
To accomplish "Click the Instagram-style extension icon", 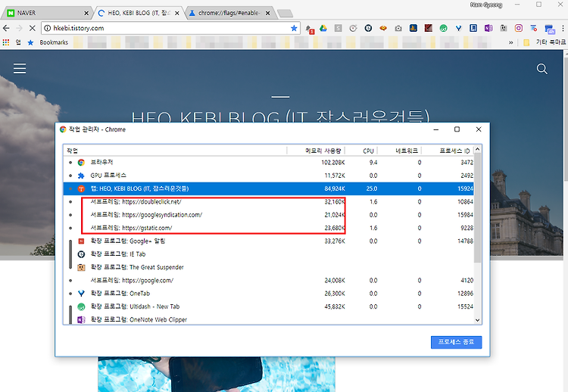I will click(519, 28).
